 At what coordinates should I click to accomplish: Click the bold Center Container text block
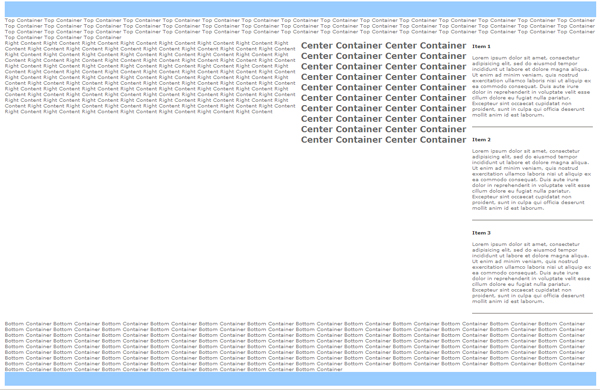point(383,93)
